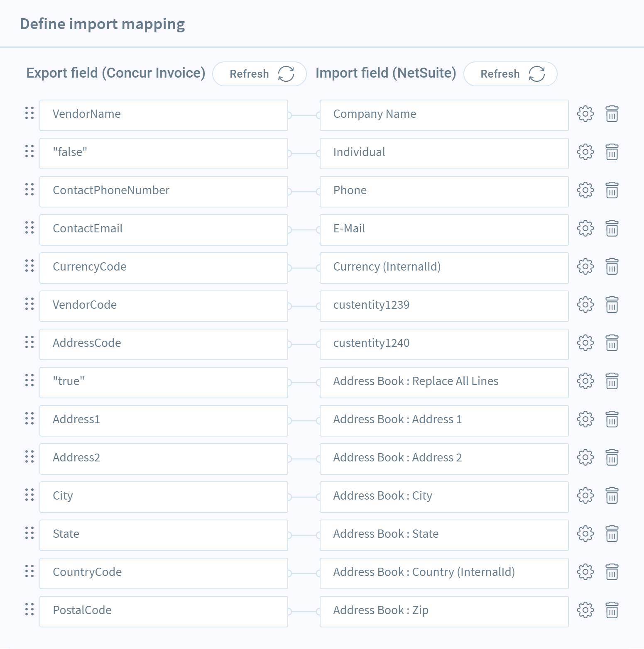Open settings gear for Address Book Zip
Image resolution: width=644 pixels, height=649 pixels.
pos(585,610)
